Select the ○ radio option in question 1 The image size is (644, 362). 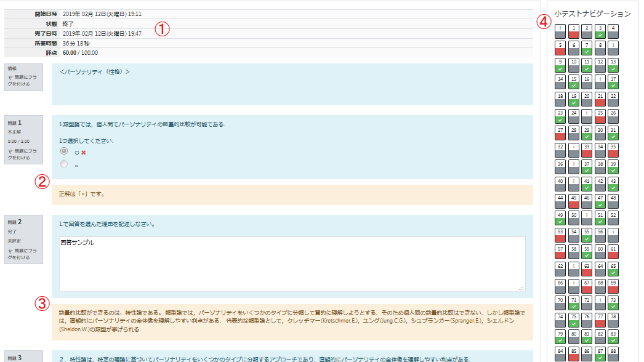coord(64,151)
